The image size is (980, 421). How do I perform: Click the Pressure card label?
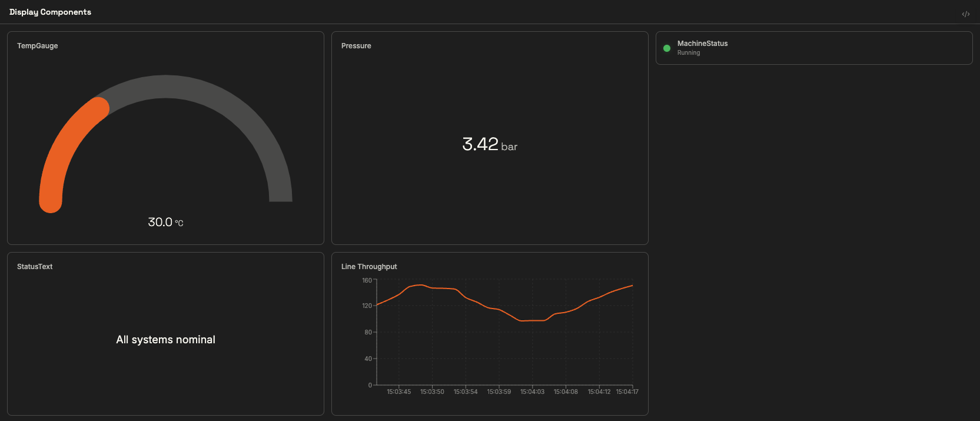356,46
